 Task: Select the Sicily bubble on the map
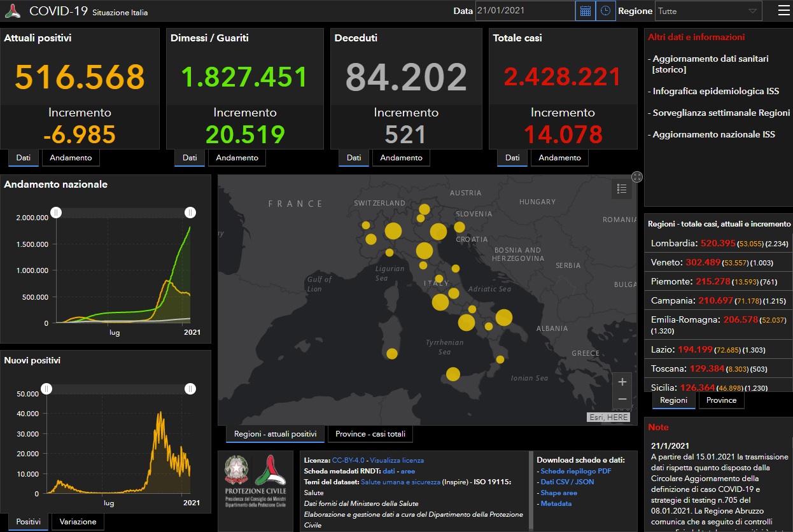453,374
